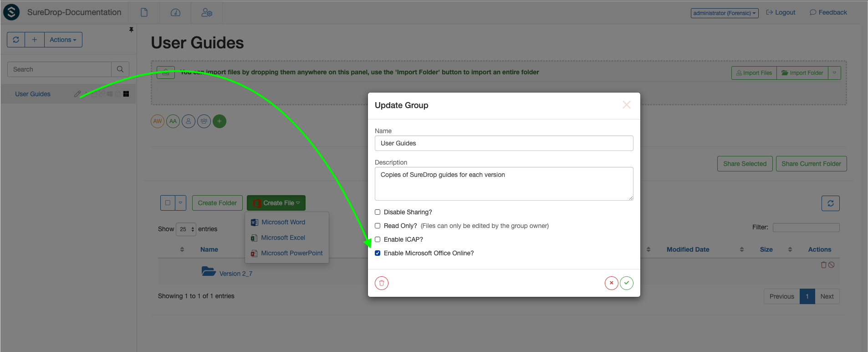Viewport: 868px width, 352px height.
Task: Select User Guides group in sidebar
Action: (33, 94)
